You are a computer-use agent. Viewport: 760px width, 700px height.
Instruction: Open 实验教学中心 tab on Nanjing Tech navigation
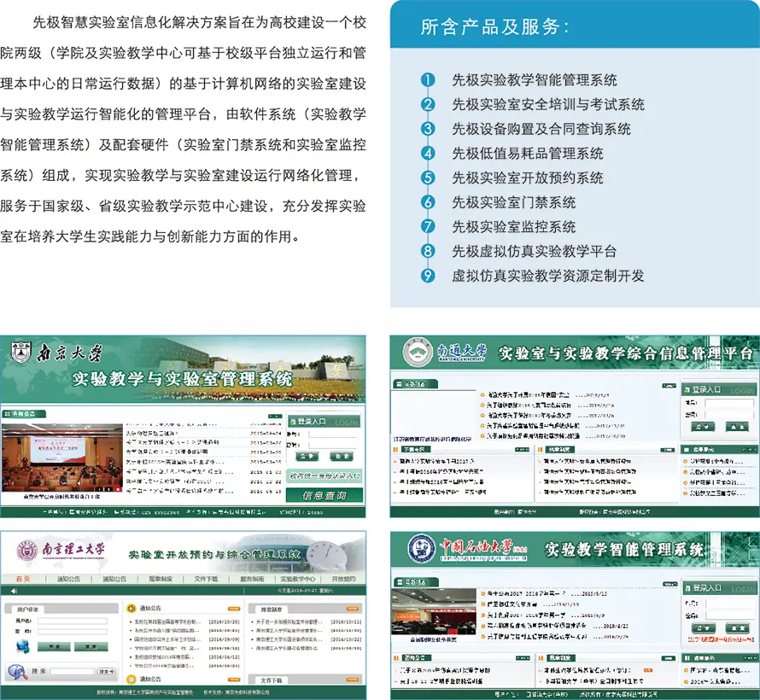pos(298,579)
